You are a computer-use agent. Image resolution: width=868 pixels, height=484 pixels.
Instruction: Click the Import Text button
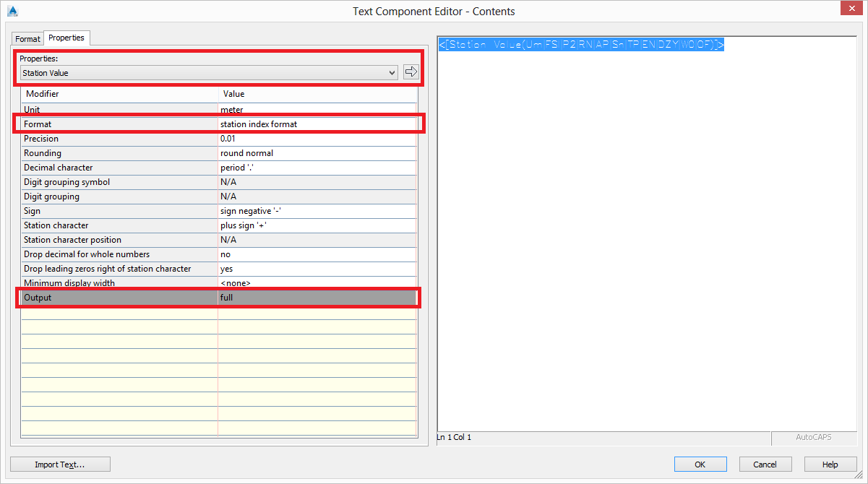60,464
